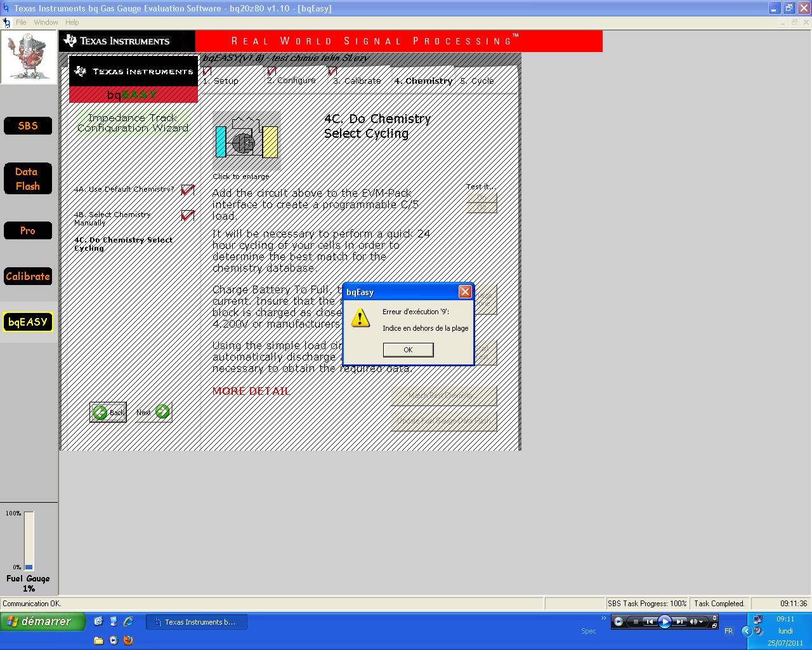Open the folder icon in quick launch
812x650 pixels.
(98, 640)
